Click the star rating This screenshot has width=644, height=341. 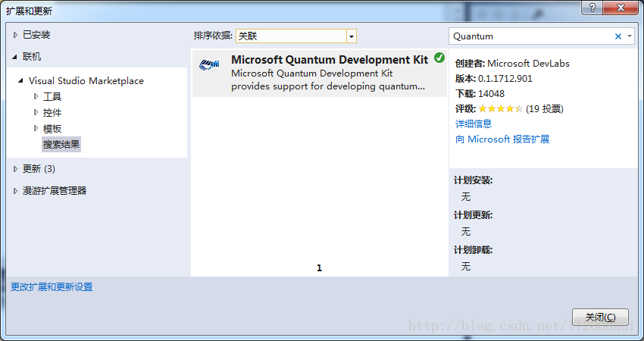[501, 109]
